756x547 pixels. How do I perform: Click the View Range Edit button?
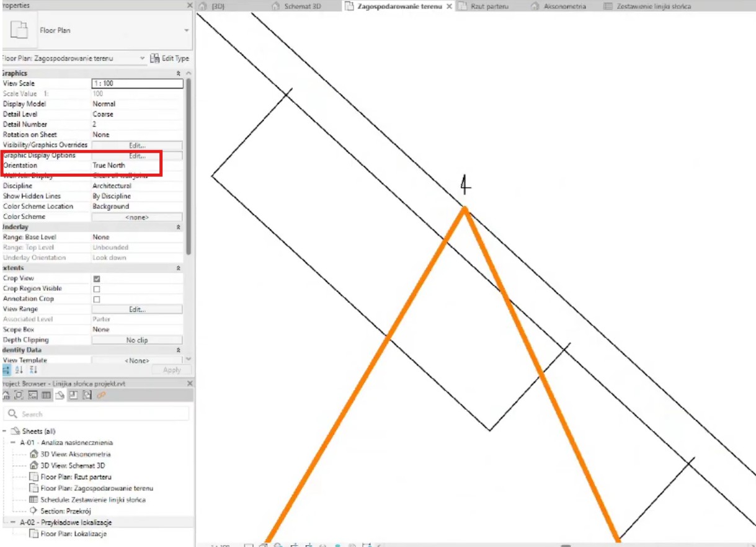(137, 309)
